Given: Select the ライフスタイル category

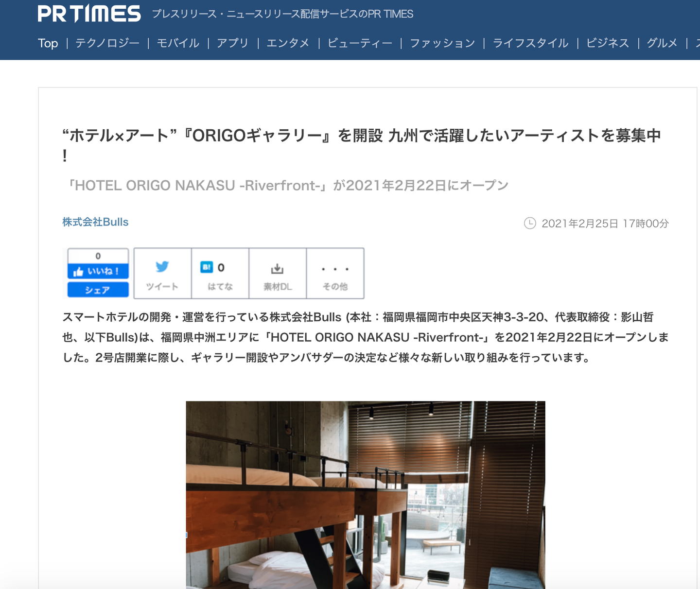Looking at the screenshot, I should tap(530, 43).
